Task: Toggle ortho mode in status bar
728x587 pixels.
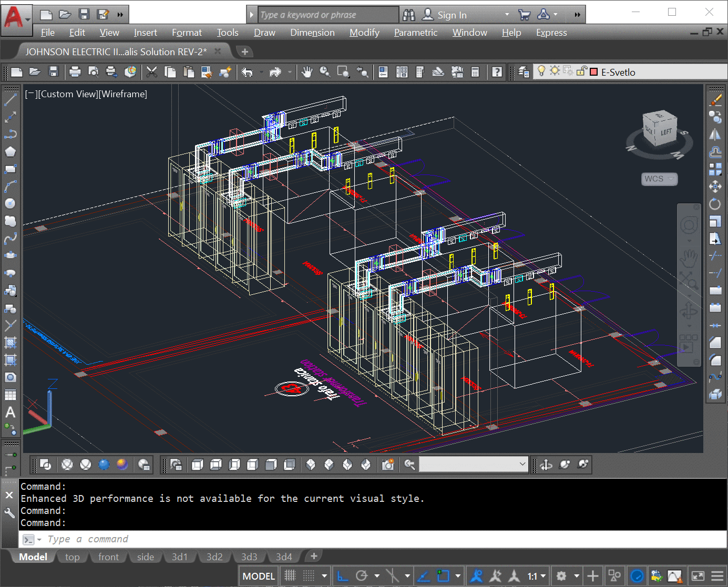Action: [343, 576]
